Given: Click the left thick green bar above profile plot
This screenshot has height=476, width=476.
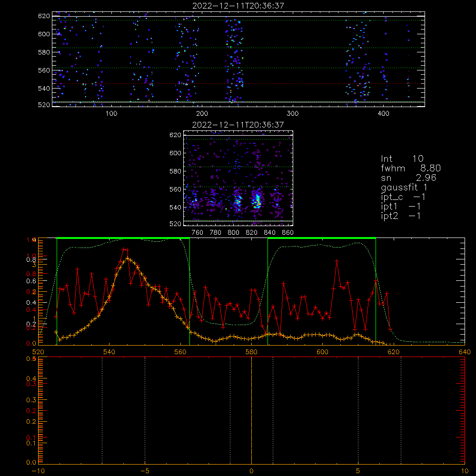Looking at the screenshot, I should tap(123, 238).
